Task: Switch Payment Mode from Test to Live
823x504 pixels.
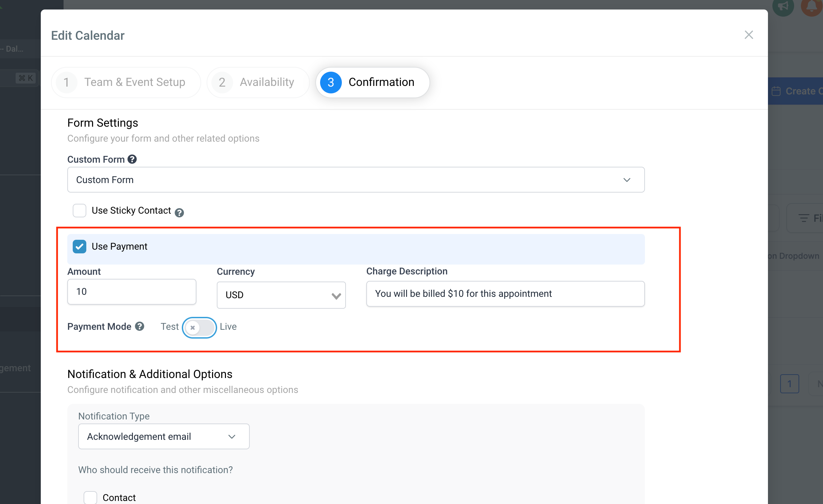Action: (199, 327)
